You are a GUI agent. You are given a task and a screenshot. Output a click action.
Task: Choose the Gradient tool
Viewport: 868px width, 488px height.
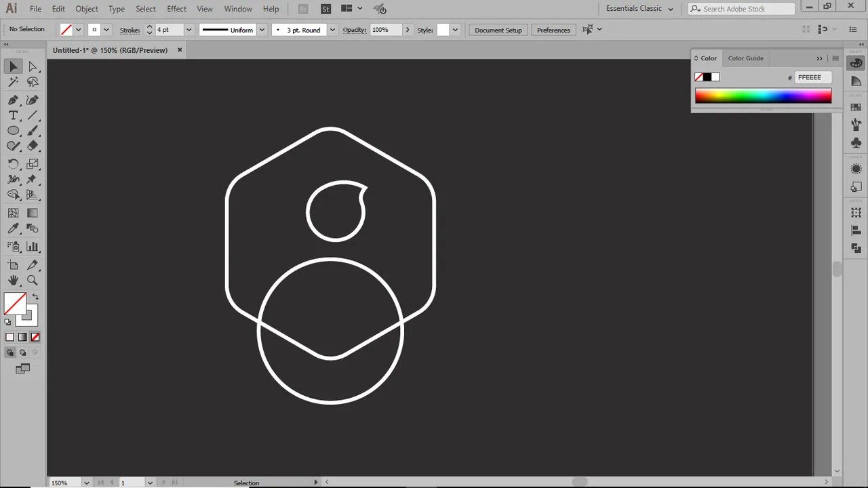coord(33,213)
